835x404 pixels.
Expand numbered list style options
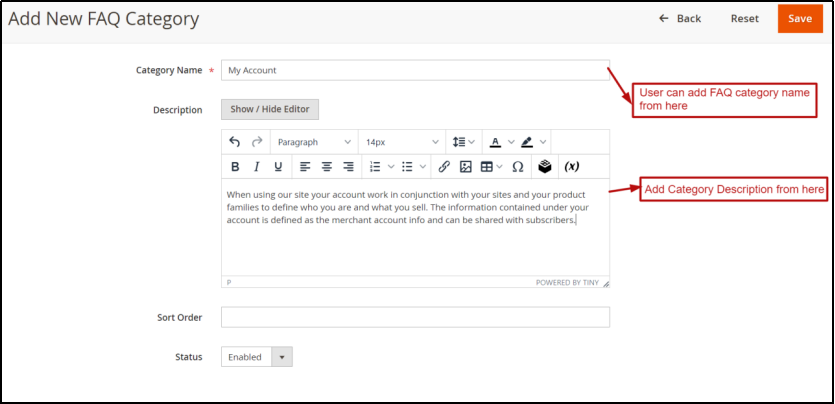pyautogui.click(x=391, y=167)
